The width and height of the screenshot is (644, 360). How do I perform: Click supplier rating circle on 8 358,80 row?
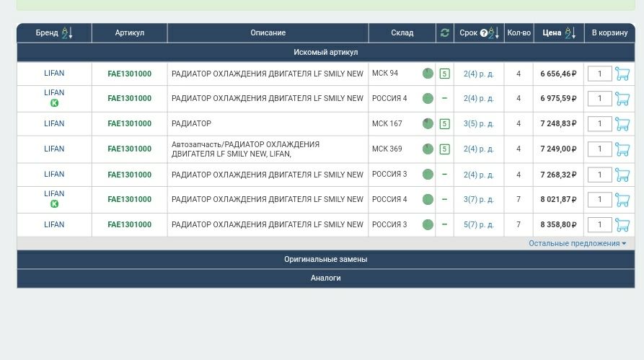428,225
